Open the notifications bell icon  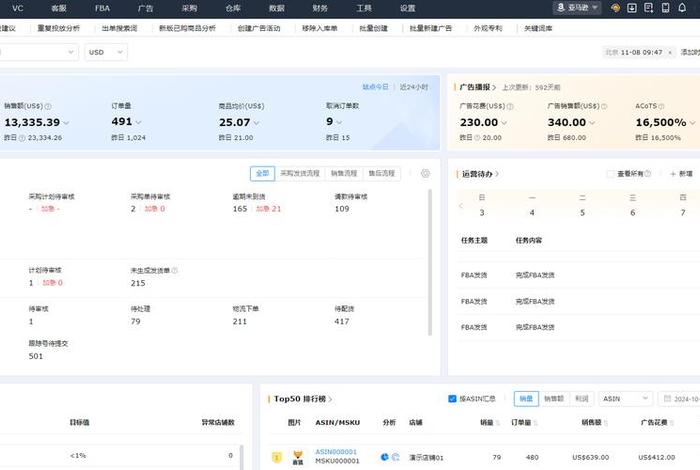682,8
